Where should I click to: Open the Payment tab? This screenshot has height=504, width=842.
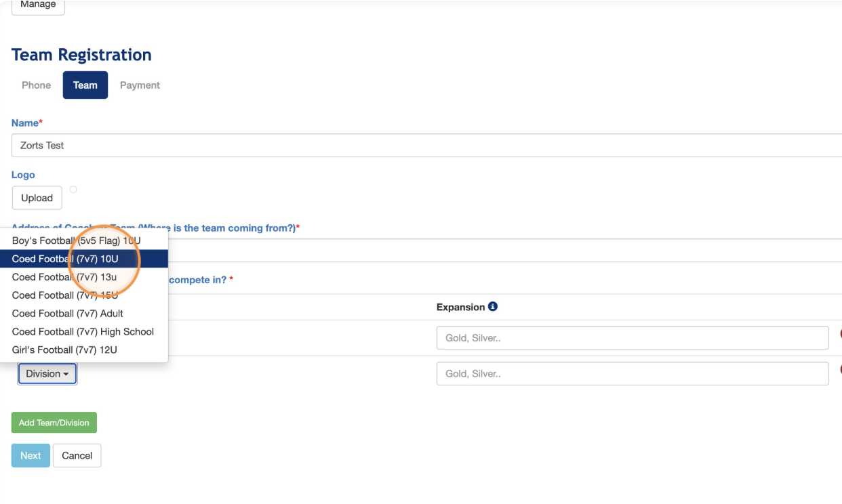point(140,85)
